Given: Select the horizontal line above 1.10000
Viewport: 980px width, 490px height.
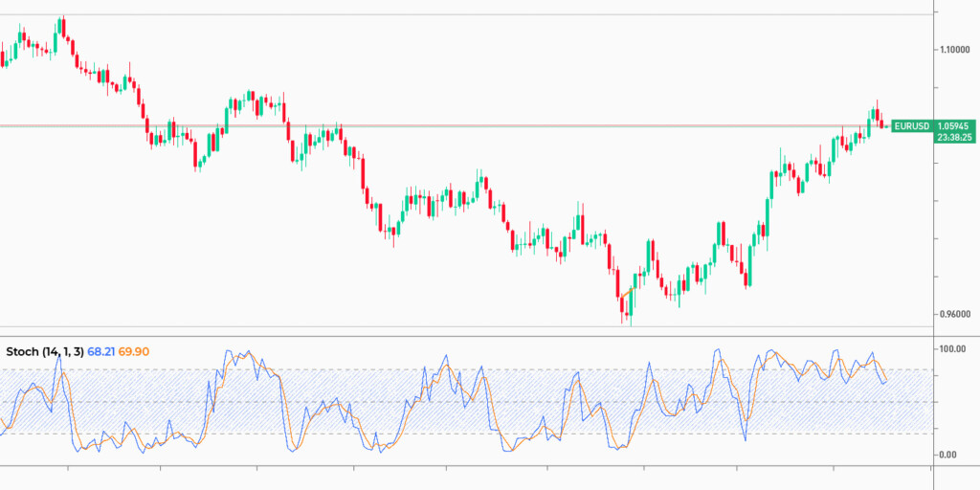Looking at the screenshot, I should coord(479,14).
